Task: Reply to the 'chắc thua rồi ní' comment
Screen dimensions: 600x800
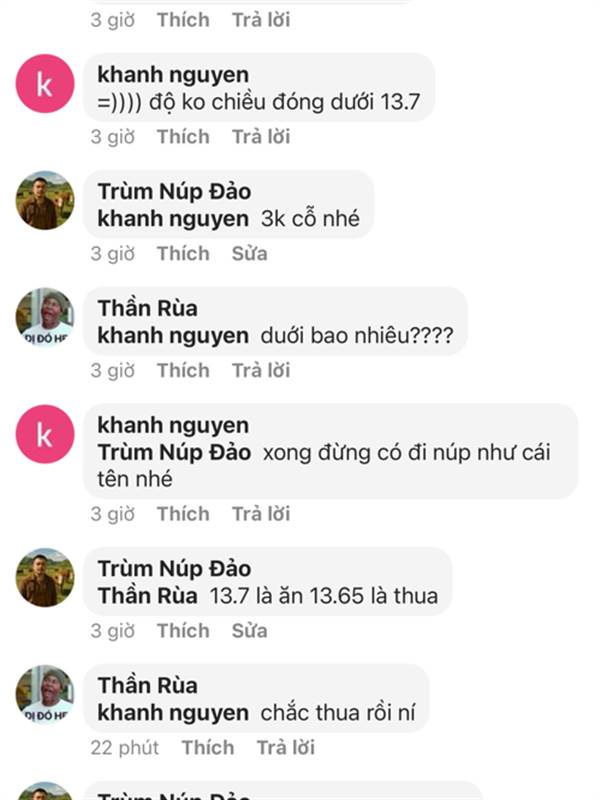Action: pyautogui.click(x=286, y=748)
